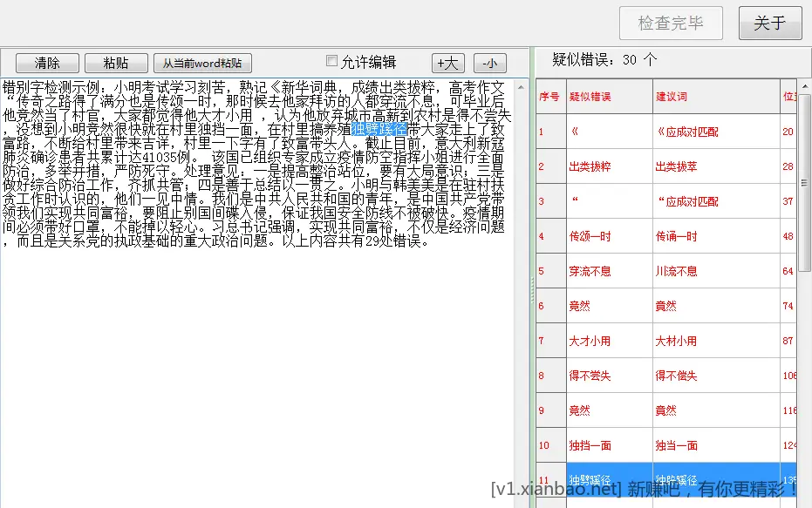Select suggestion 得不偿失 in row 8
812x508 pixels.
[x=677, y=376]
